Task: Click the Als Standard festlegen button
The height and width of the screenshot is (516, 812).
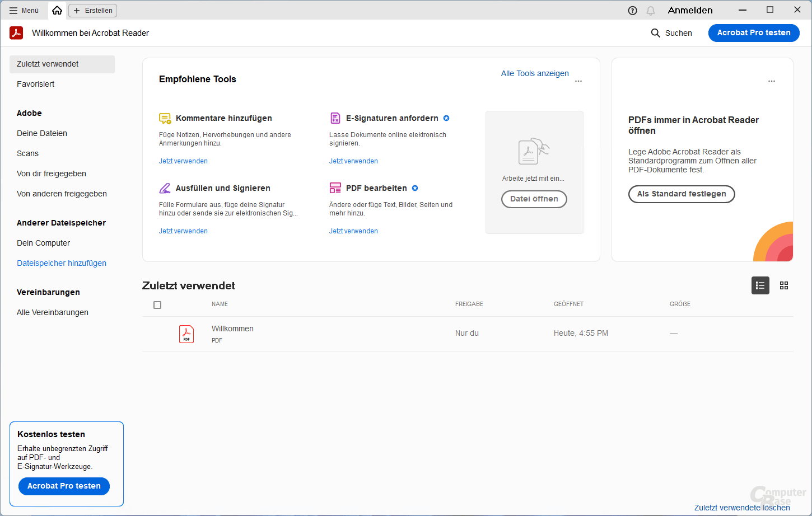Action: click(x=682, y=194)
